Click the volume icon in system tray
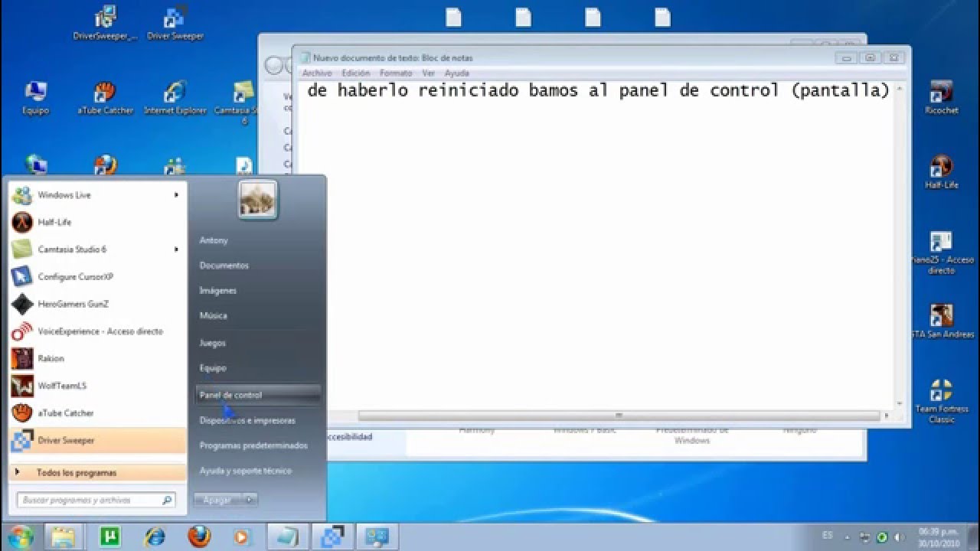This screenshot has height=551, width=980. [x=897, y=537]
